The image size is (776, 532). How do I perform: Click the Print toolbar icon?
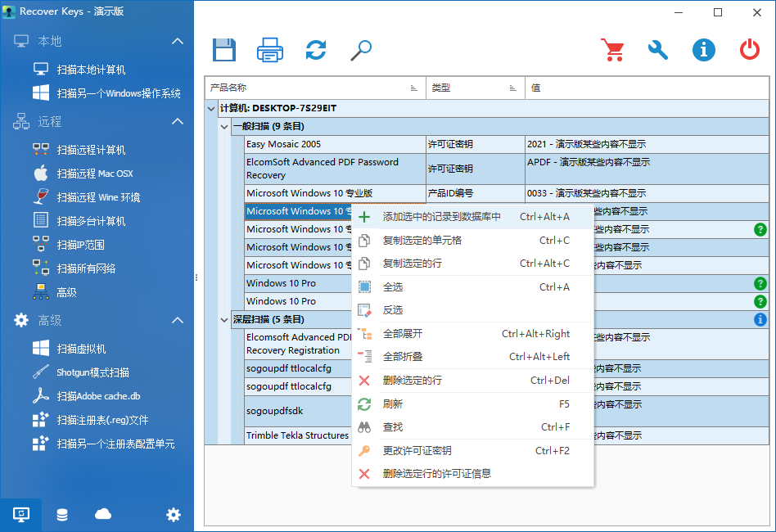pyautogui.click(x=270, y=49)
